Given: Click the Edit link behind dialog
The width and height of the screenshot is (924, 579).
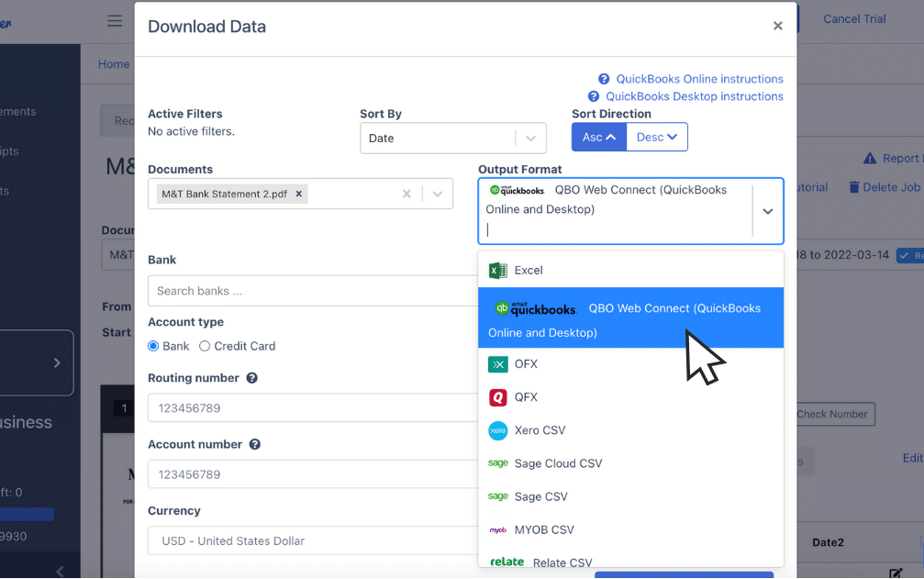Looking at the screenshot, I should pos(913,458).
